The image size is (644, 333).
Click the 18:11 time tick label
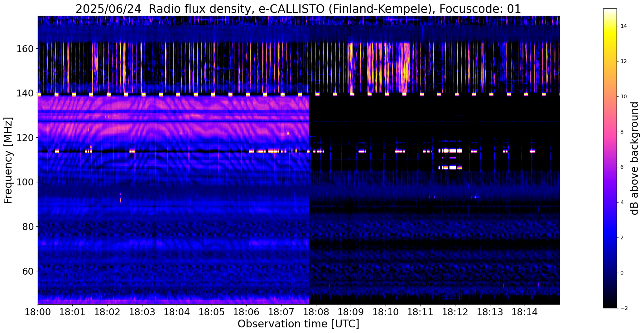coord(420,312)
